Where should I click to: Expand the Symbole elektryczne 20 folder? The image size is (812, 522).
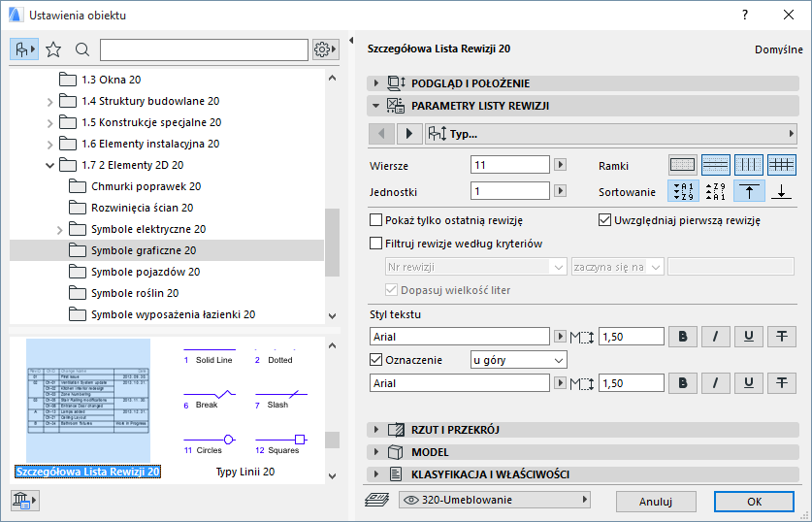click(x=59, y=229)
